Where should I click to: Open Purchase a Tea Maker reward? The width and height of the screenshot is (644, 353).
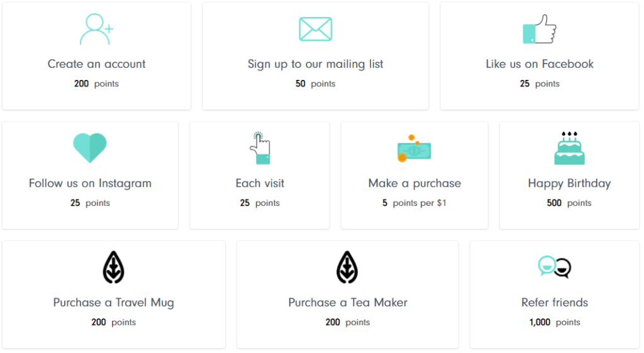pos(347,303)
